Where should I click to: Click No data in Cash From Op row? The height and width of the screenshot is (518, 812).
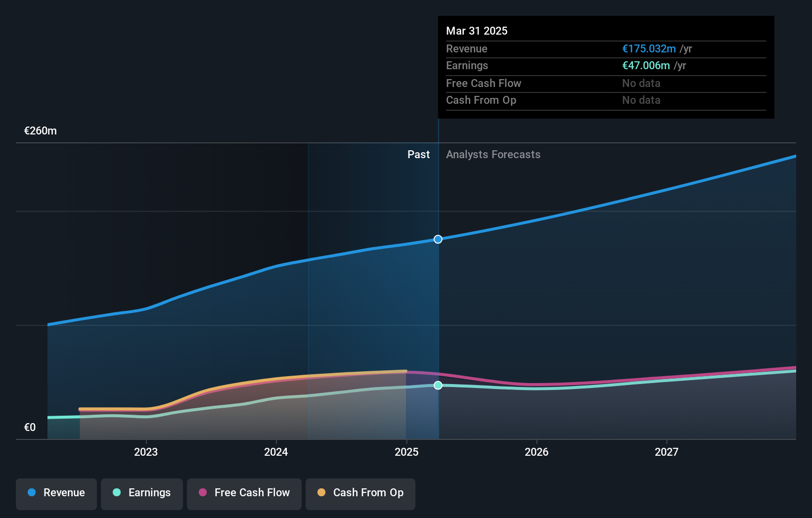coord(641,100)
